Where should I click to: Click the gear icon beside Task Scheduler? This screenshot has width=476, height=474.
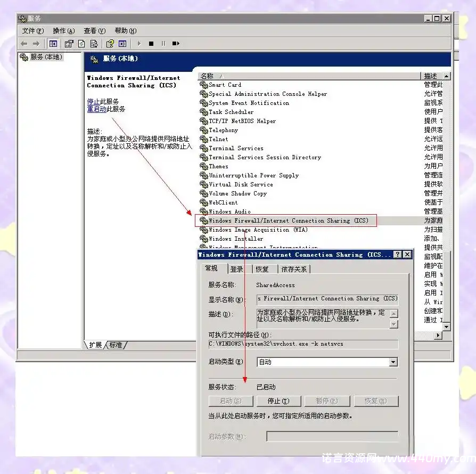click(x=204, y=112)
